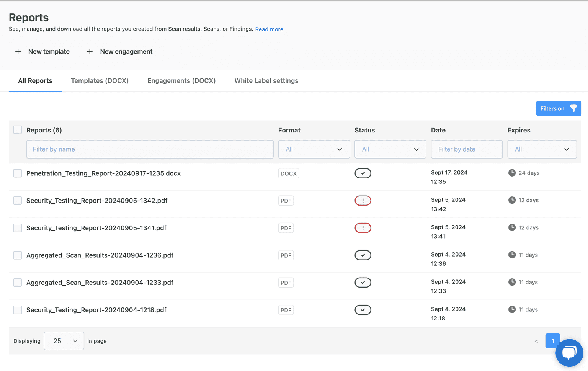Click the error status icon for Security_Testing_Report-20240905-1341.pdf

363,228
